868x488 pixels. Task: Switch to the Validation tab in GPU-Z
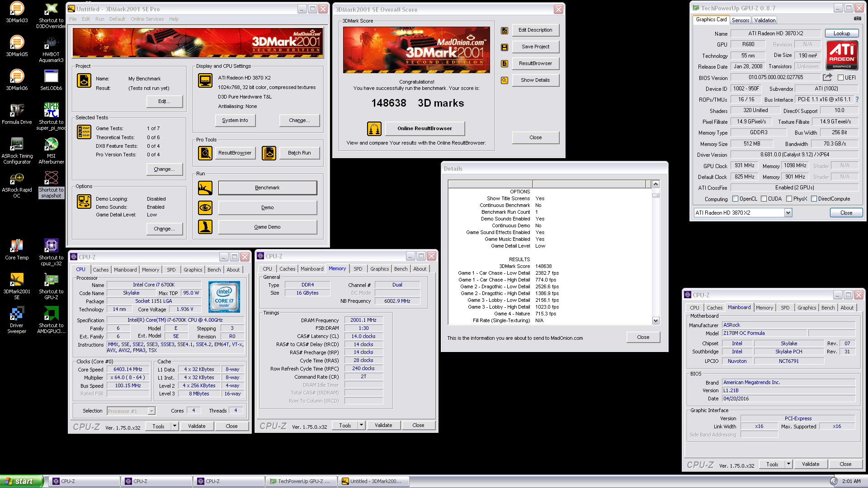click(764, 20)
